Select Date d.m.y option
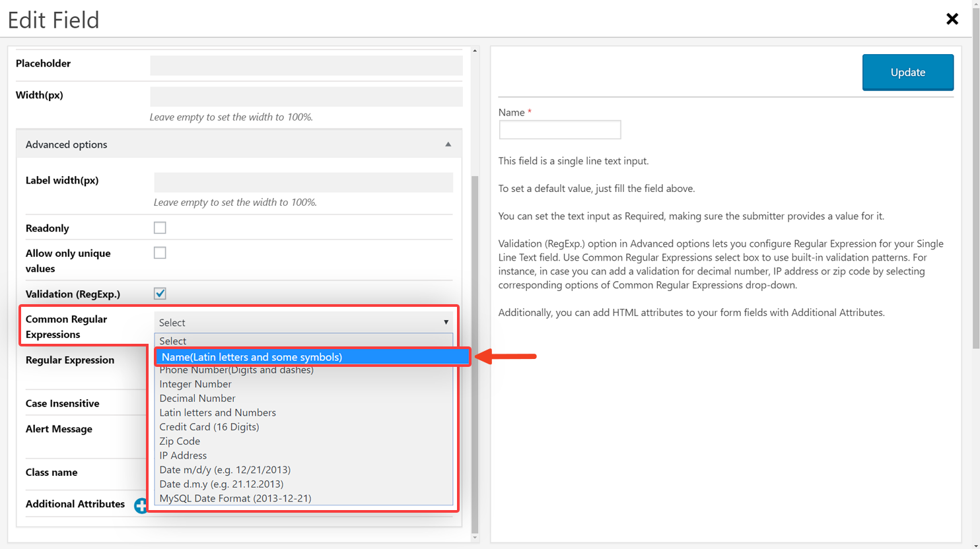The width and height of the screenshot is (980, 549). coord(303,484)
